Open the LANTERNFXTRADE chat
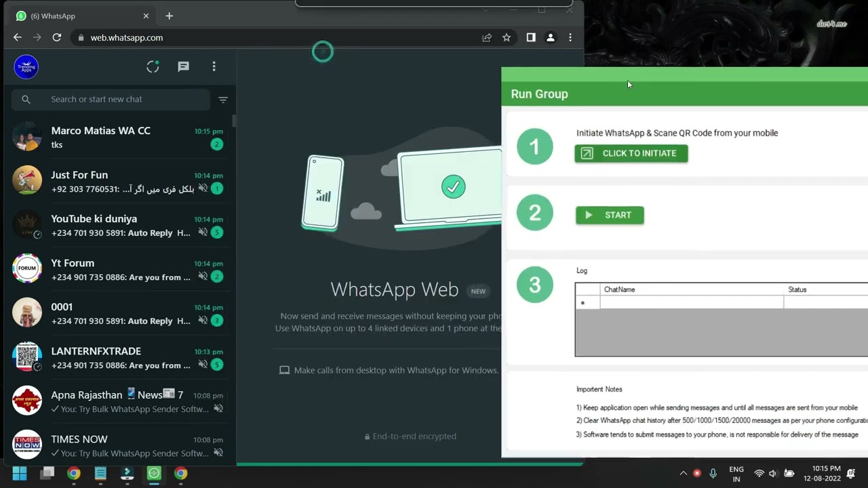This screenshot has height=488, width=868. point(118,357)
